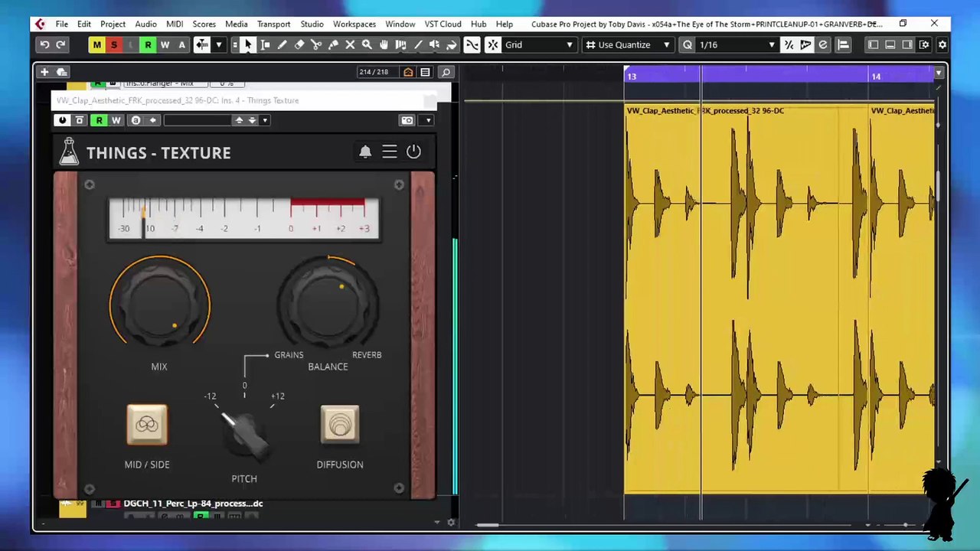Image resolution: width=980 pixels, height=551 pixels.
Task: Click the Undo arrow icon
Action: [44, 45]
